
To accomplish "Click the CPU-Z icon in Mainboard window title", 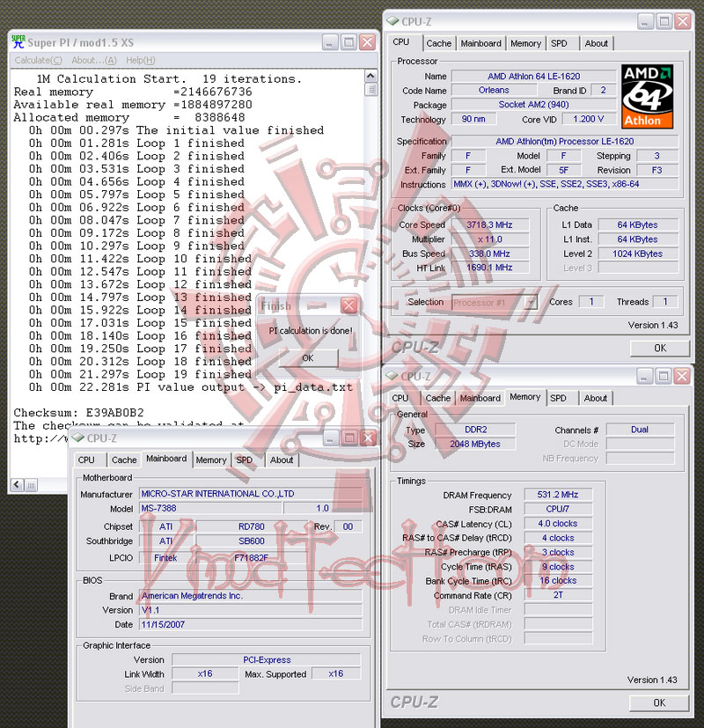I will [78, 438].
